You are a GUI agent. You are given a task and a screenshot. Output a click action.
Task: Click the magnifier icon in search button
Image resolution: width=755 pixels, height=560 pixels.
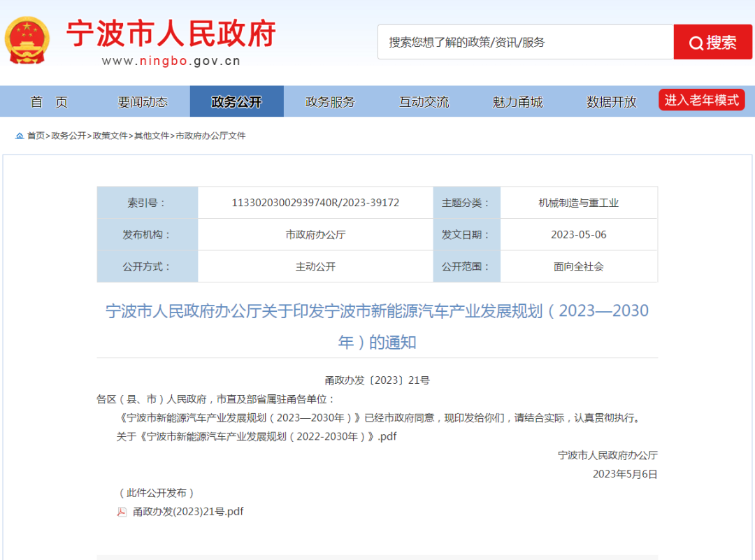click(696, 42)
